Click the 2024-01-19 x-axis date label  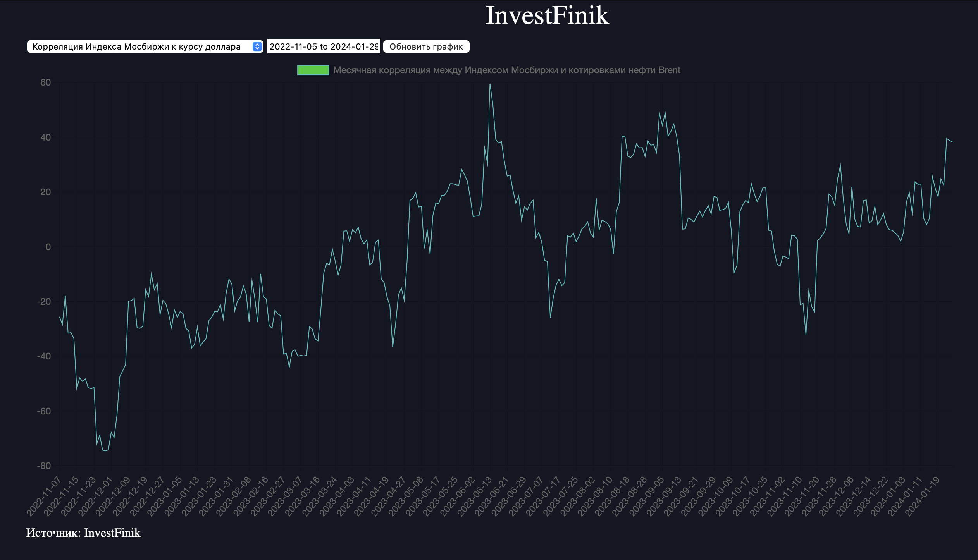coord(923,496)
